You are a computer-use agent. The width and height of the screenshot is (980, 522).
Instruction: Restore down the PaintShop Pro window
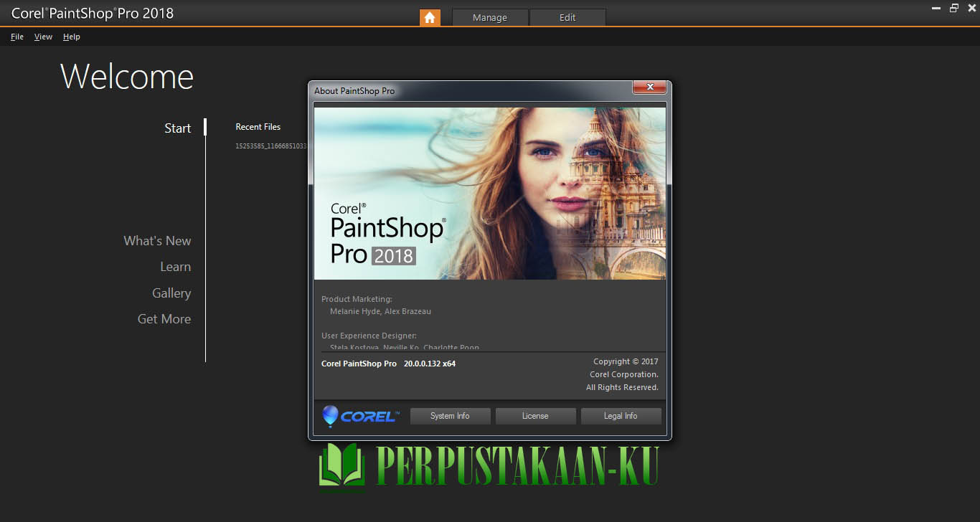(x=953, y=8)
